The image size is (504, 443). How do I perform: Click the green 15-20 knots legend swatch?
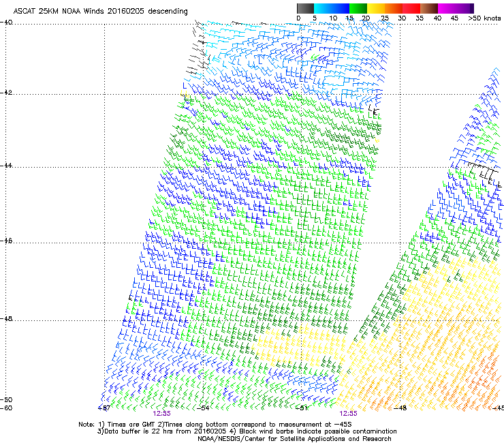point(358,8)
